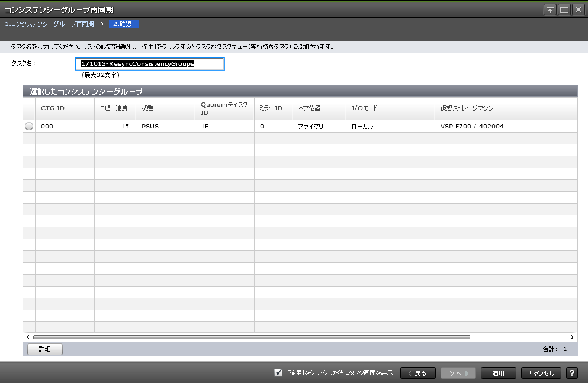The width and height of the screenshot is (588, 383).
Task: Click the キャンセル button
Action: pyautogui.click(x=541, y=373)
